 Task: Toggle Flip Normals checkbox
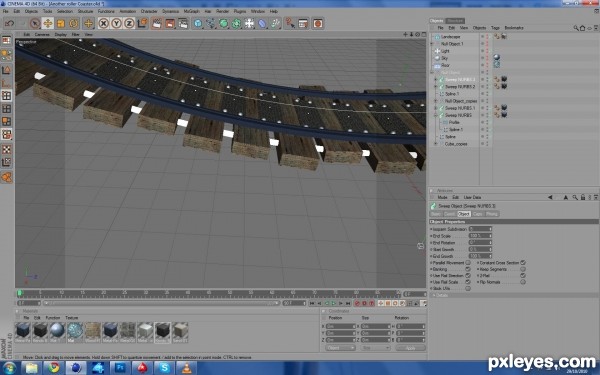click(x=523, y=282)
